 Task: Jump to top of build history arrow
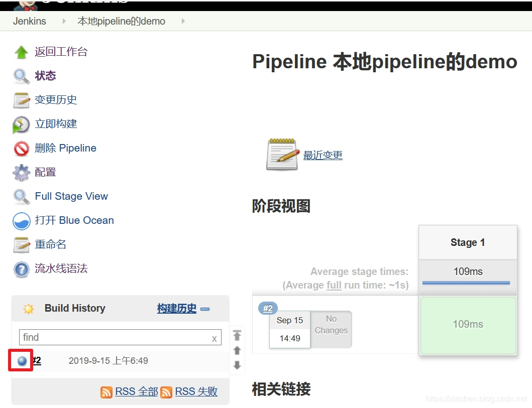coord(237,335)
